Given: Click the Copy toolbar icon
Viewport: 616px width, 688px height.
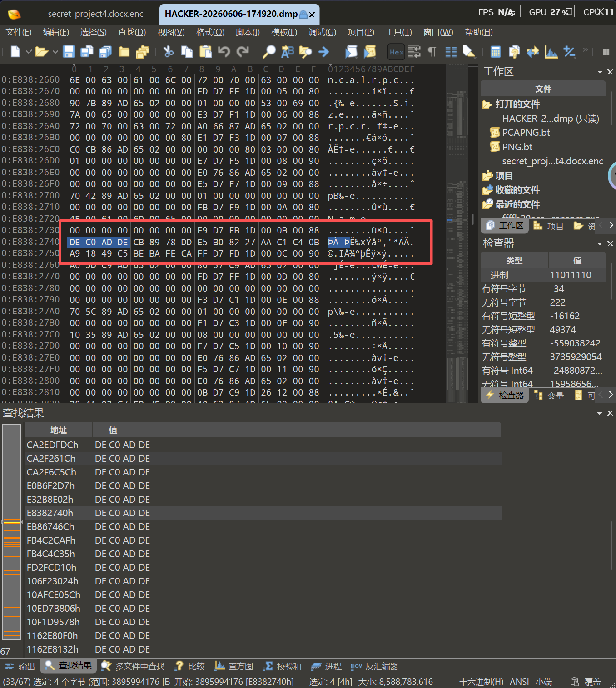Looking at the screenshot, I should [x=187, y=52].
